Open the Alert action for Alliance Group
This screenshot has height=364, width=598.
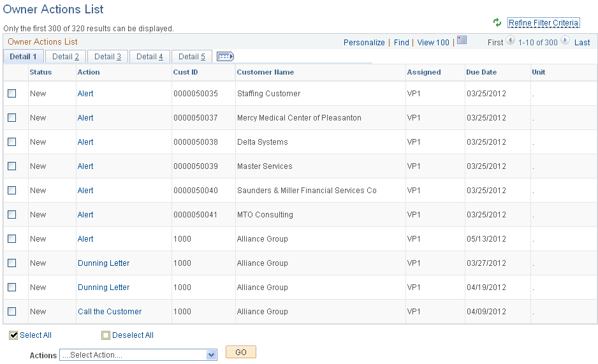(85, 238)
